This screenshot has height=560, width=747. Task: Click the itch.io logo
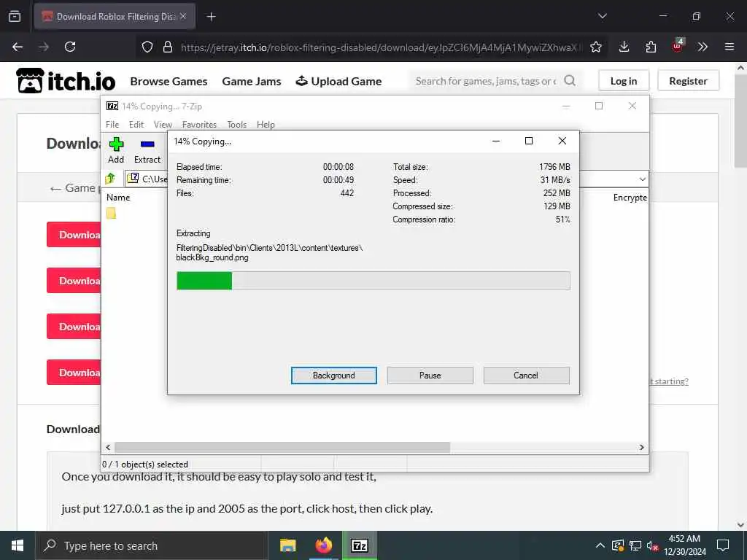(x=66, y=80)
